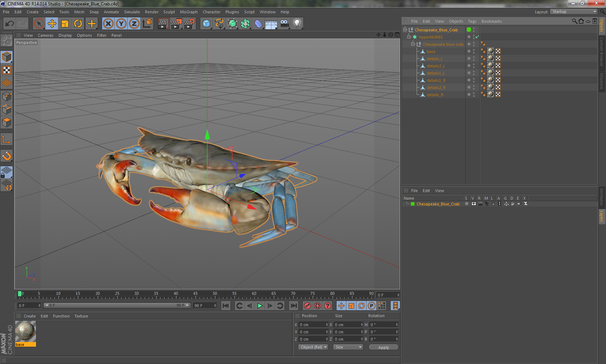The image size is (606, 364).
Task: Add a Camera object
Action: point(285,24)
